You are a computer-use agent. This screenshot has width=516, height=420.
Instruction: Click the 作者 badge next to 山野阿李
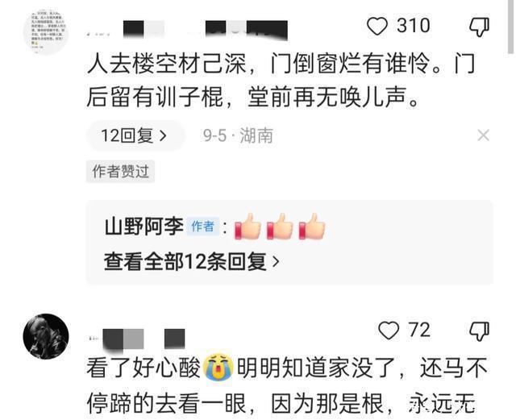(x=202, y=227)
